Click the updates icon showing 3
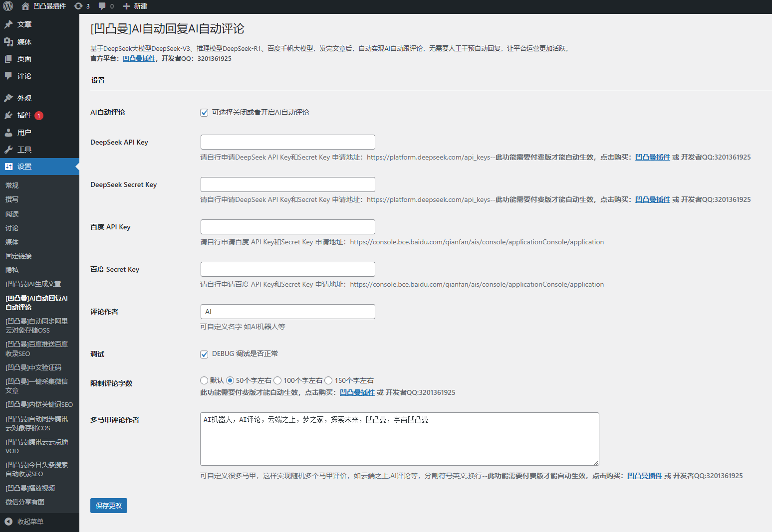Viewport: 772px width, 532px height. coord(78,6)
